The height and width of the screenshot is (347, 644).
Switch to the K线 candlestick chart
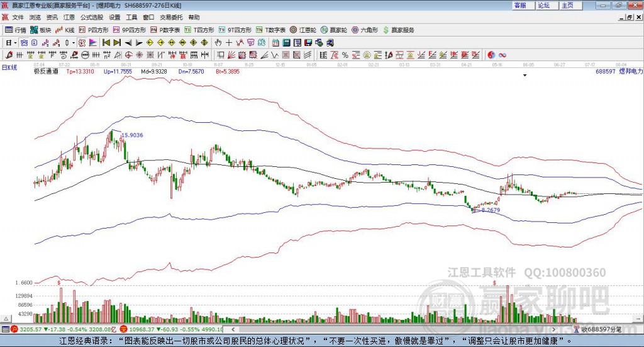point(65,30)
